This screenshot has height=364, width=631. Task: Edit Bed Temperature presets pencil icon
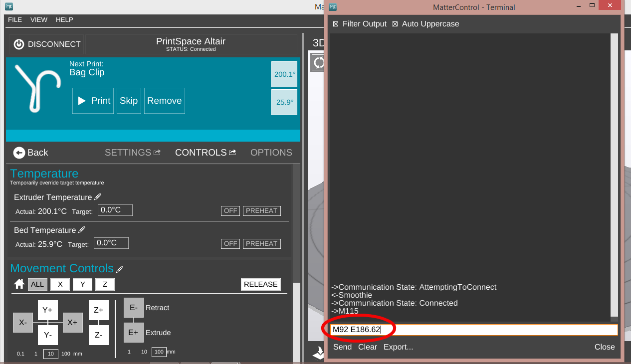click(82, 230)
